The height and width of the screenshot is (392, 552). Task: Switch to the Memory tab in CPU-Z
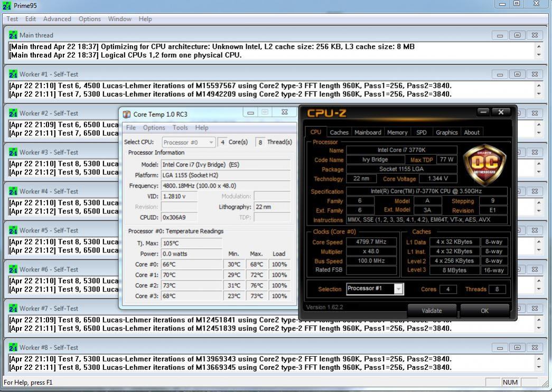tap(397, 133)
